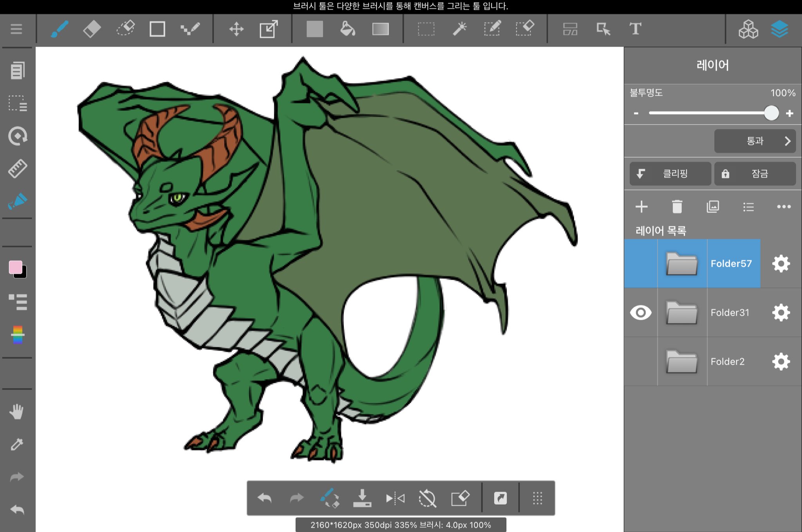Open the hamburger main menu
Viewport: 802px width, 532px height.
coord(16,29)
